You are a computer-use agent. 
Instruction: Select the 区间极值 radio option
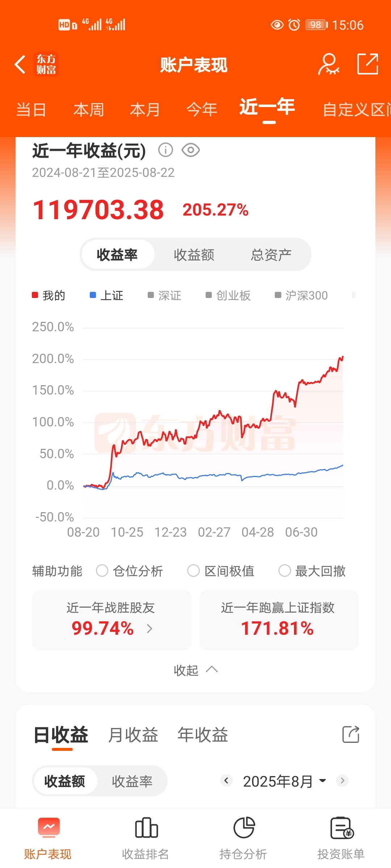[193, 571]
